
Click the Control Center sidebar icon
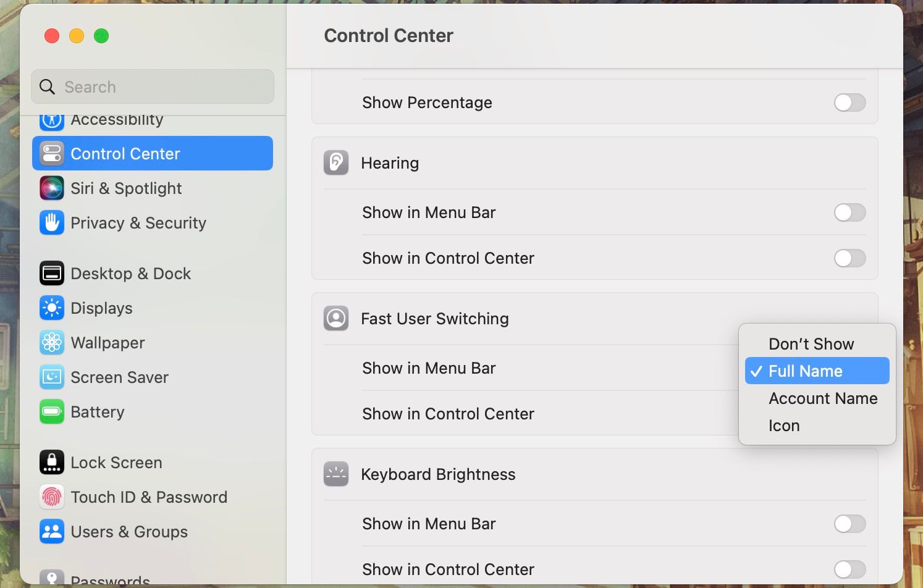(52, 153)
